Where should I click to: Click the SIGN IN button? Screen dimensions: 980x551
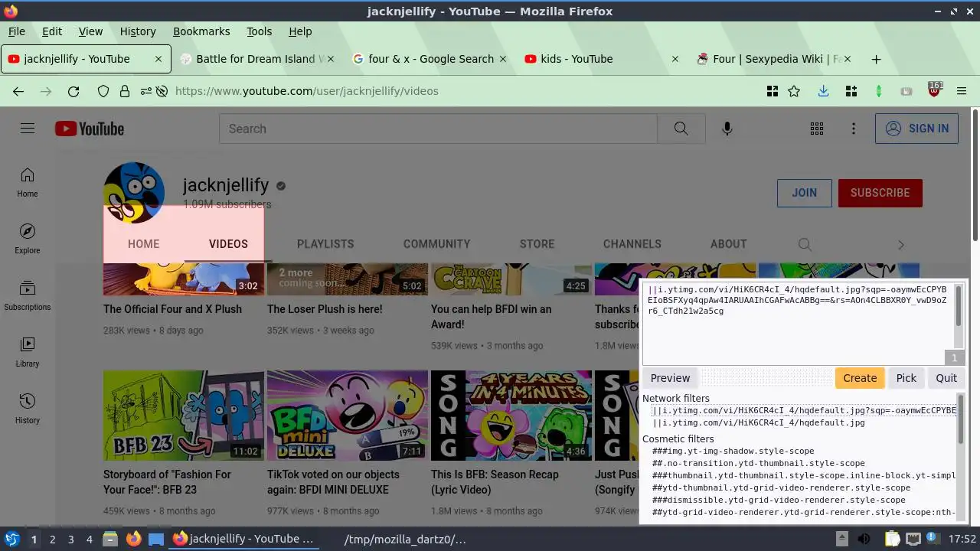(916, 129)
